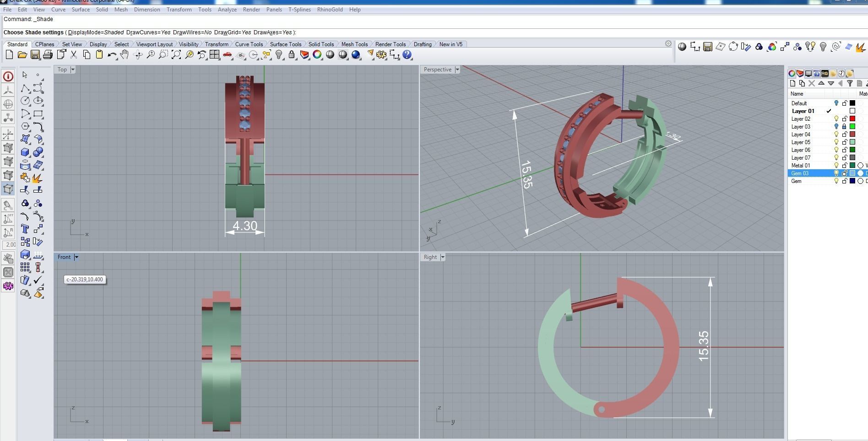Click the four-viewport layout icon

214,55
